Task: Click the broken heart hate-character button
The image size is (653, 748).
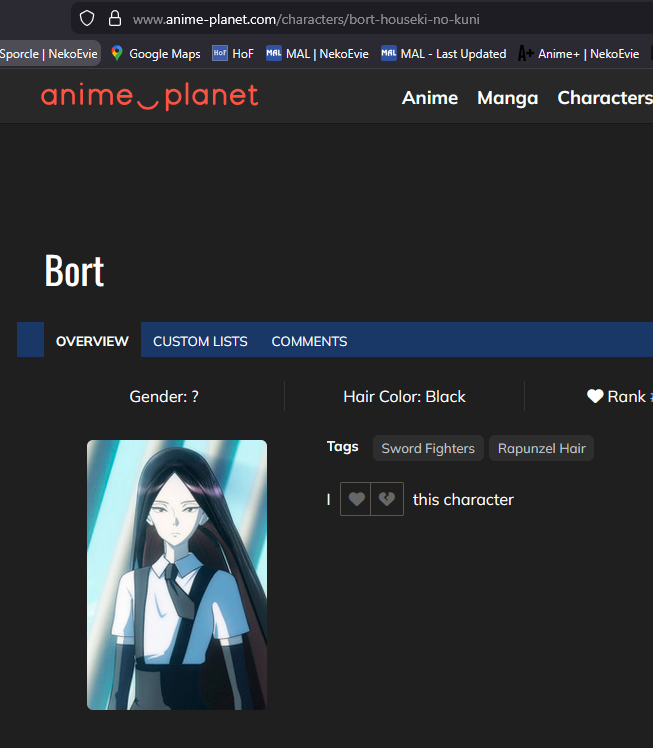Action: coord(387,499)
